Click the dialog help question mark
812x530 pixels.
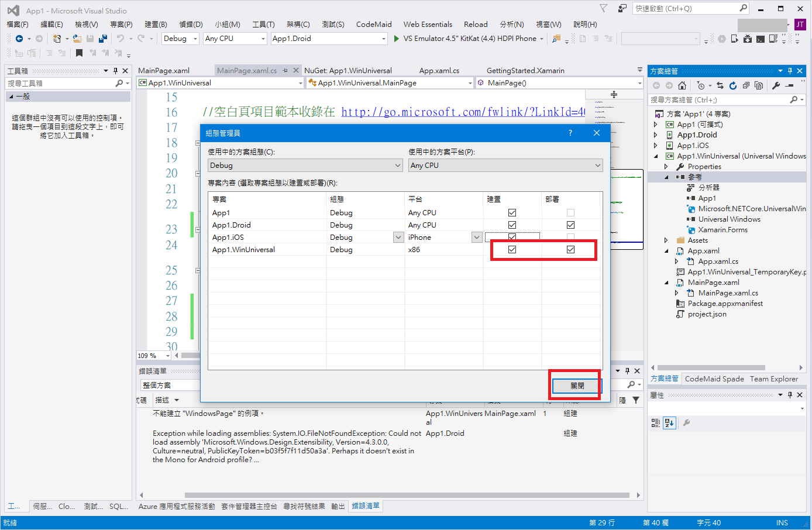570,133
